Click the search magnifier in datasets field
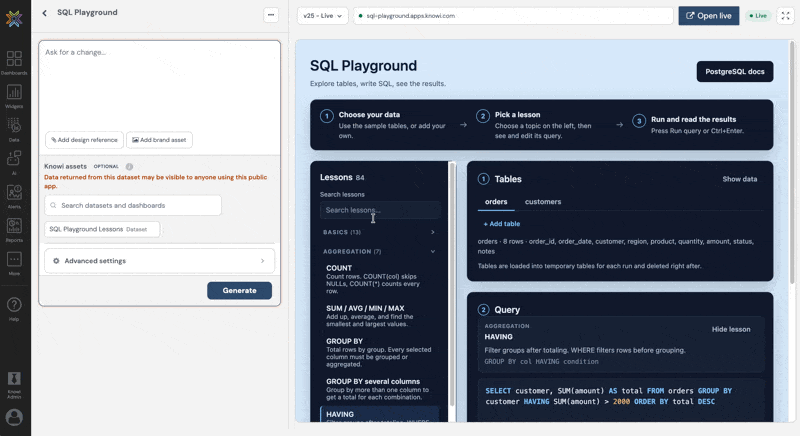800x436 pixels. click(x=53, y=206)
